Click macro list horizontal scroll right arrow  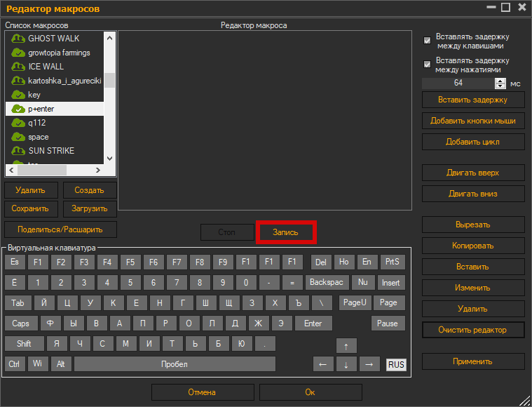(98, 170)
